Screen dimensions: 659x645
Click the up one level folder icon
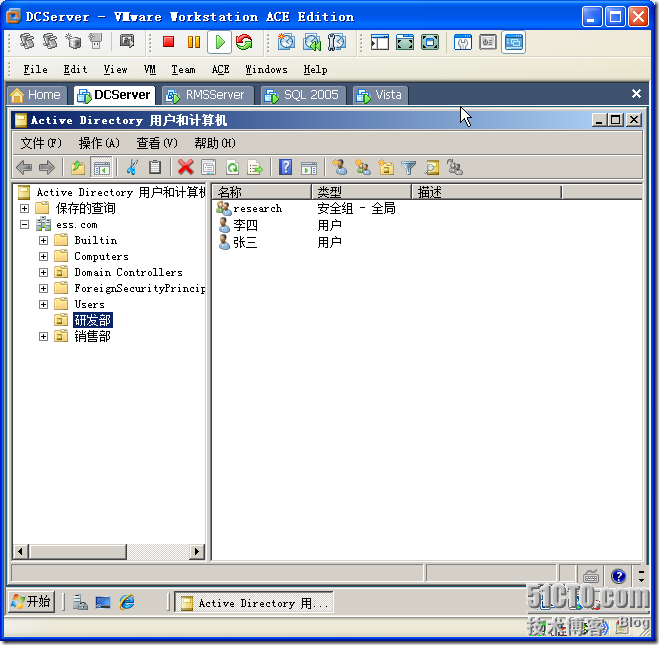[x=78, y=168]
